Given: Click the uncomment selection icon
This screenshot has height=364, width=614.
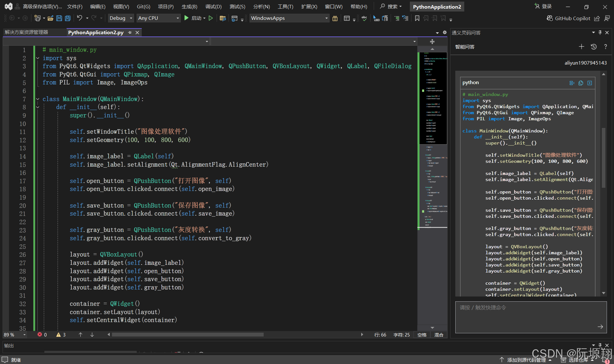Looking at the screenshot, I should 405,18.
